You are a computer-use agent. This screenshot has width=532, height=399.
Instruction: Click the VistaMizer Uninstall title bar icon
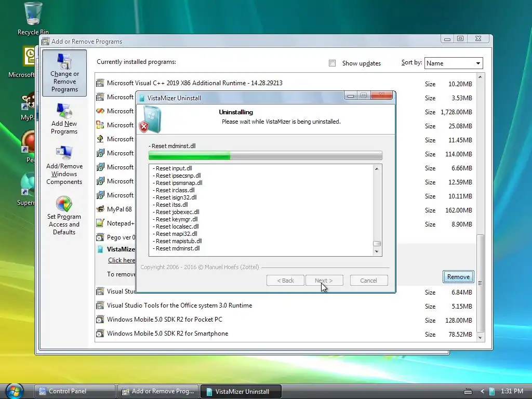pos(142,98)
